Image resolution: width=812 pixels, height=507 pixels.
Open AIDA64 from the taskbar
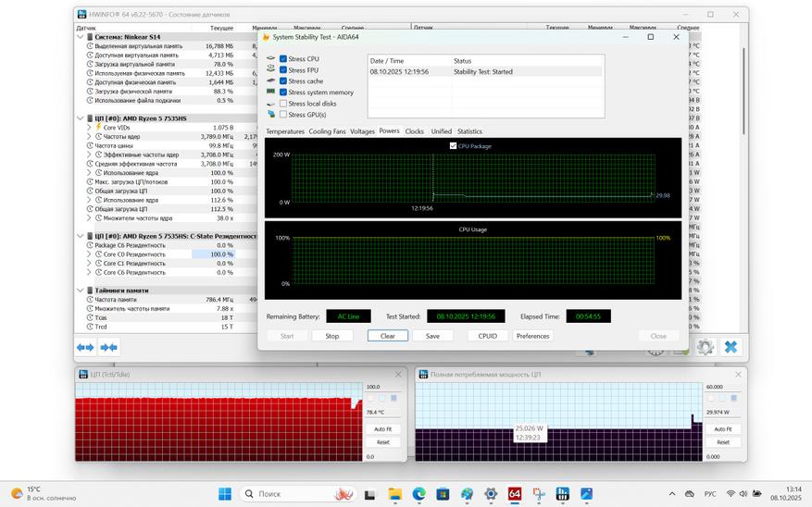coord(515,494)
